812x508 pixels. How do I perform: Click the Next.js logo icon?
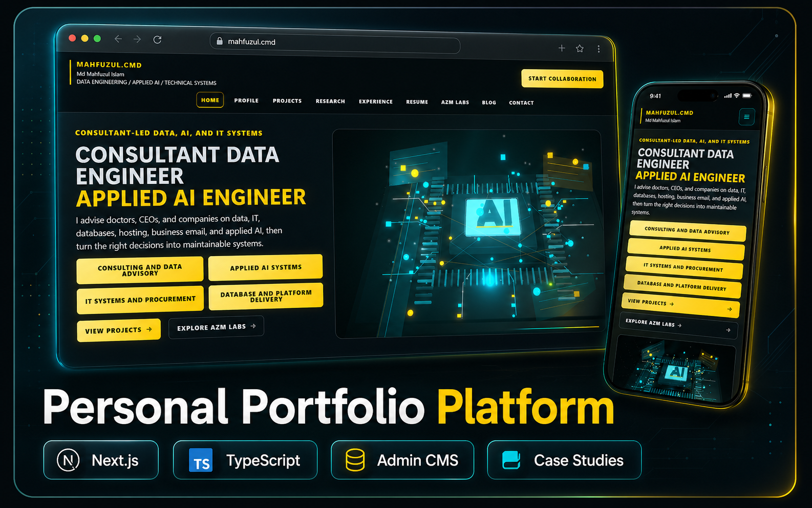68,460
